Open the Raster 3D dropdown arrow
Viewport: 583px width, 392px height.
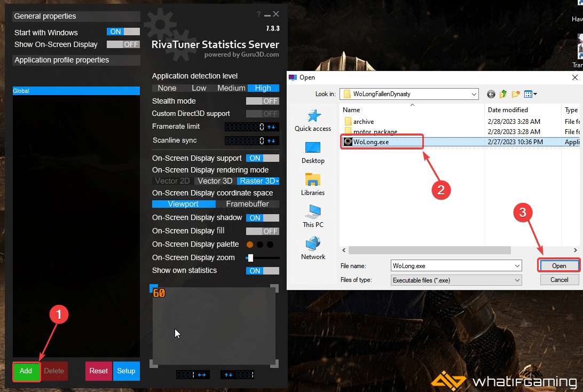(x=278, y=181)
